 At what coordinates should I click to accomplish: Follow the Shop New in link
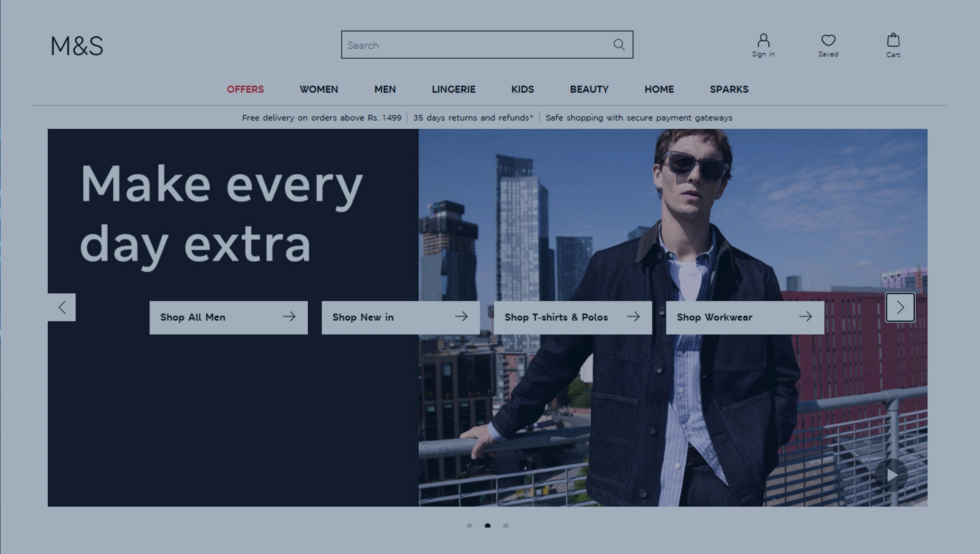400,317
